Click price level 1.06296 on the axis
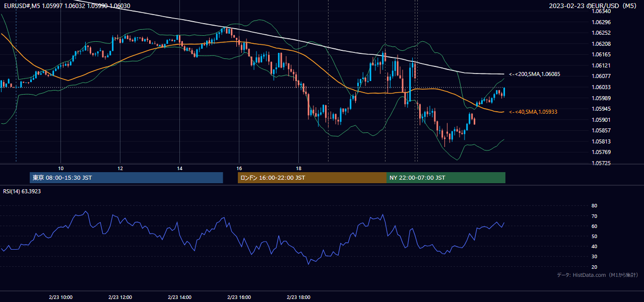Viewport: 644px width, 302px height. coord(601,22)
